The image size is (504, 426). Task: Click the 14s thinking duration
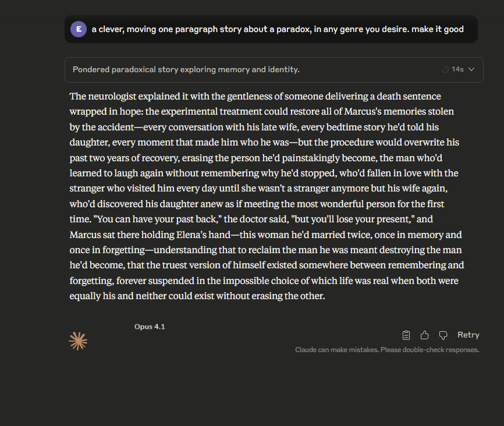[457, 69]
